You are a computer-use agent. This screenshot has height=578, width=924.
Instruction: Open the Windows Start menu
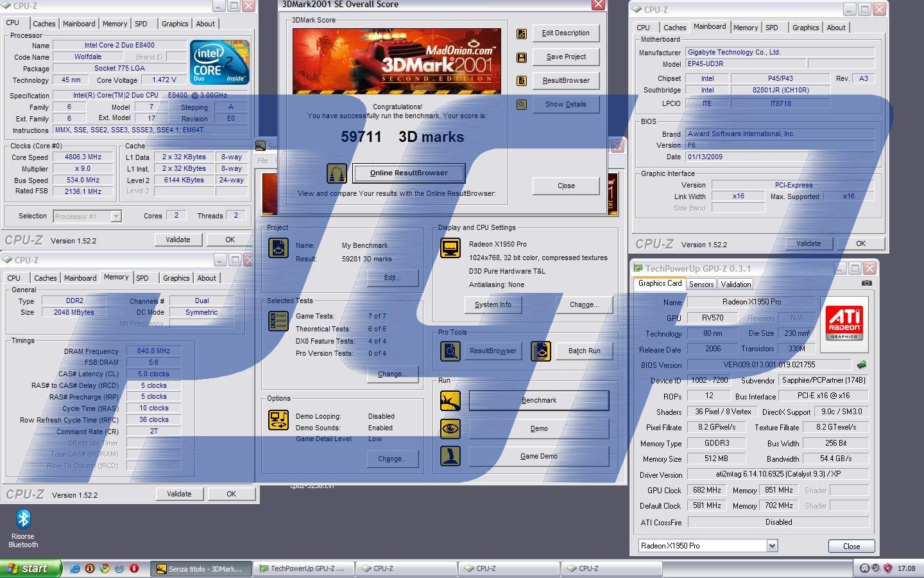pyautogui.click(x=31, y=568)
